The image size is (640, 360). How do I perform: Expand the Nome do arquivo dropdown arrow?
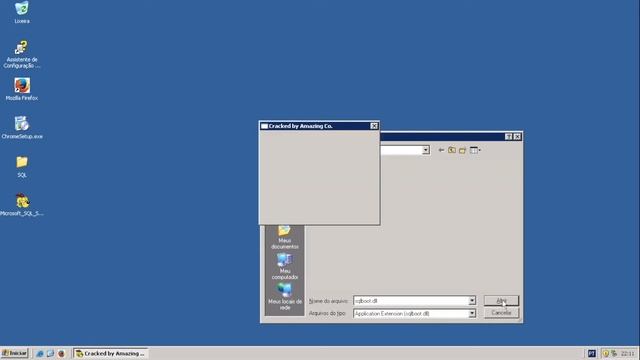(472, 301)
